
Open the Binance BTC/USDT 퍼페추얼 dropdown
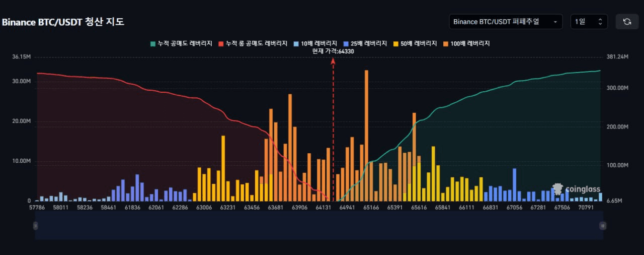506,22
